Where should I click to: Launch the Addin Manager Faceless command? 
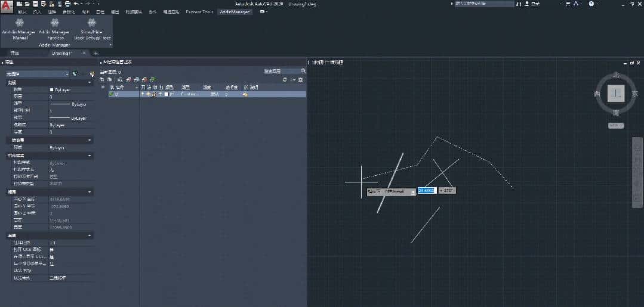coord(54,23)
